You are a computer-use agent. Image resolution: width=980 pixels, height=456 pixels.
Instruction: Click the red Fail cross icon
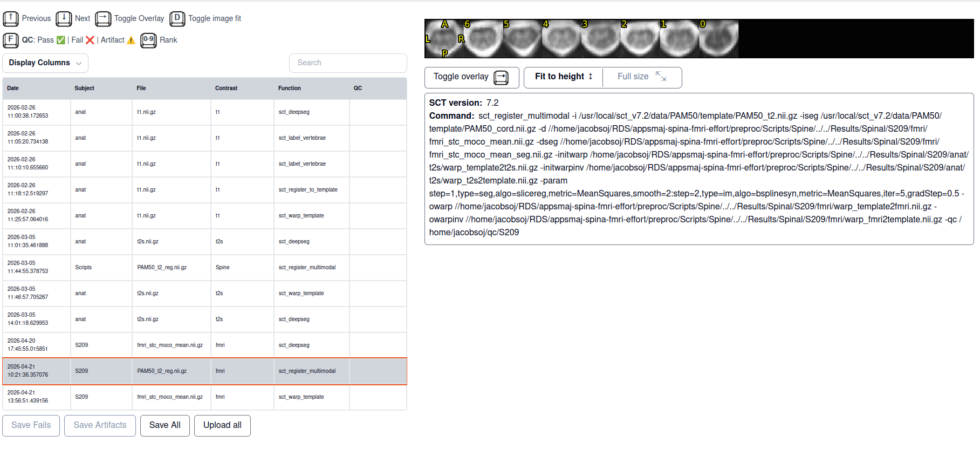[x=90, y=40]
